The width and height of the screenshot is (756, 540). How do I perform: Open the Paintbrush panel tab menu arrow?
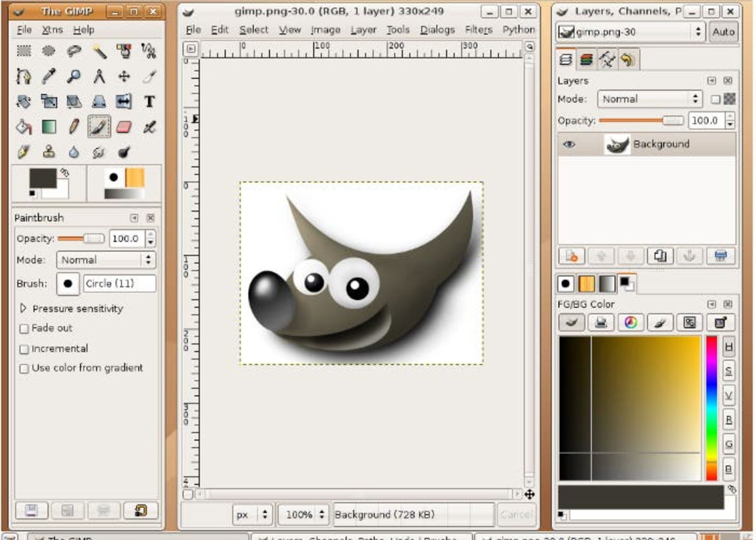point(134,217)
